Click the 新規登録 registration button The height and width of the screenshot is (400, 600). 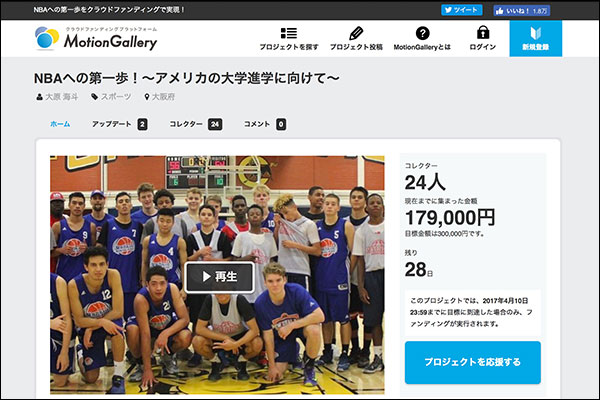(x=536, y=39)
